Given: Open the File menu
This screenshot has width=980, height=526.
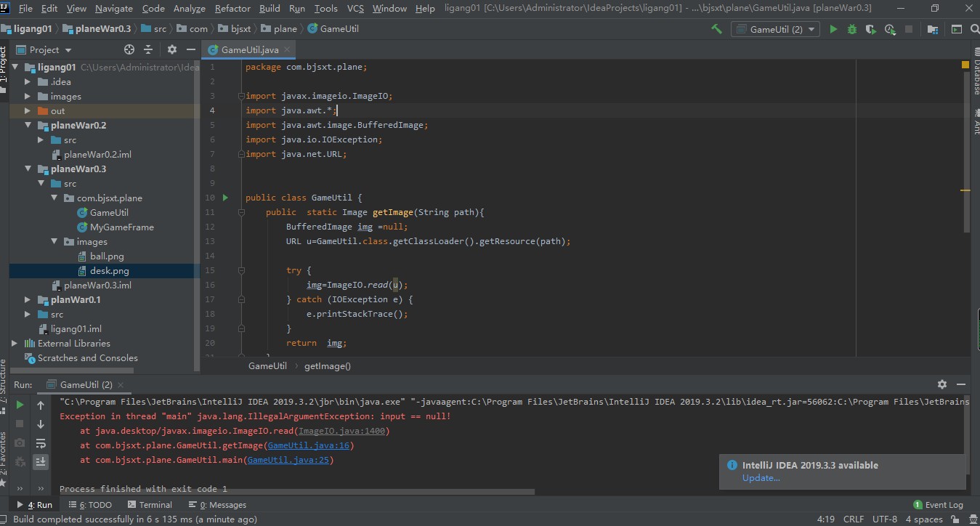Looking at the screenshot, I should (25, 9).
